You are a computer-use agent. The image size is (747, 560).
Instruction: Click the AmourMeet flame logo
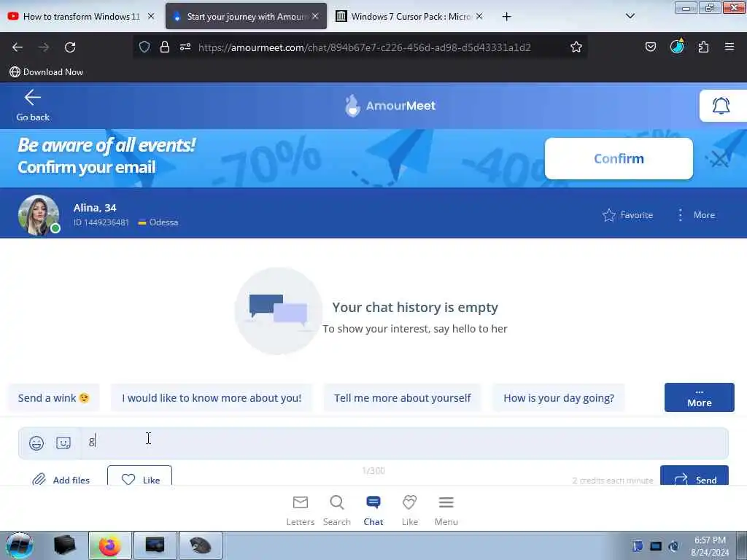352,106
